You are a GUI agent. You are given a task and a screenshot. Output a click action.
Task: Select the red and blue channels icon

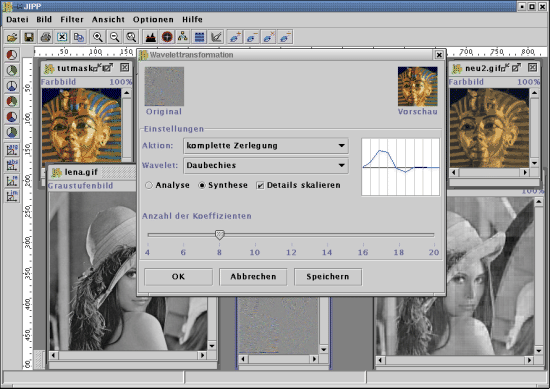click(12, 117)
